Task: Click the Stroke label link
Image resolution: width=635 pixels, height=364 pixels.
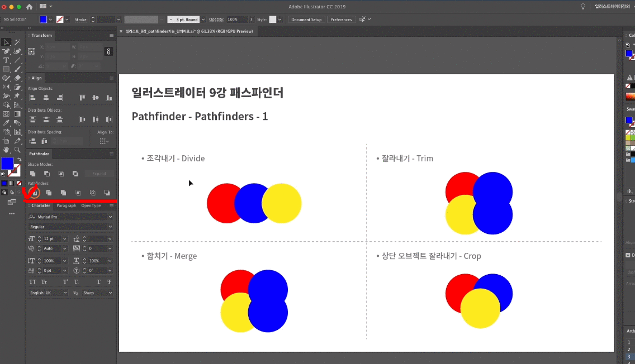Action: [80, 20]
